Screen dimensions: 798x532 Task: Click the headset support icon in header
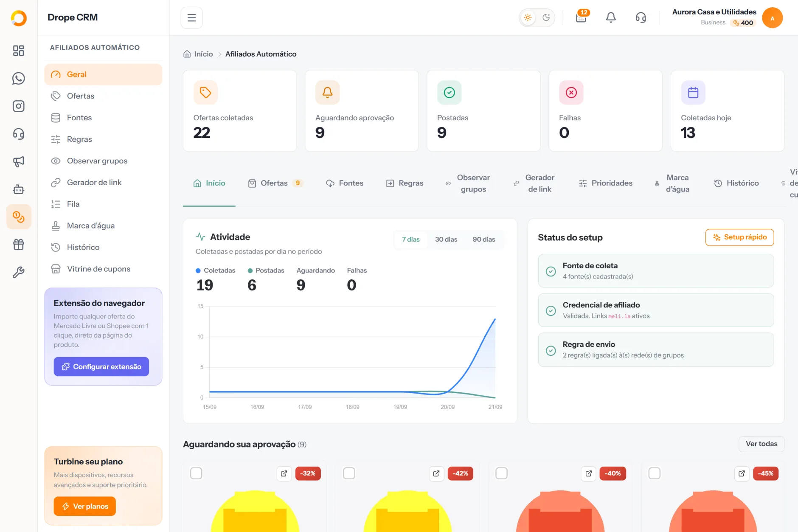tap(641, 17)
